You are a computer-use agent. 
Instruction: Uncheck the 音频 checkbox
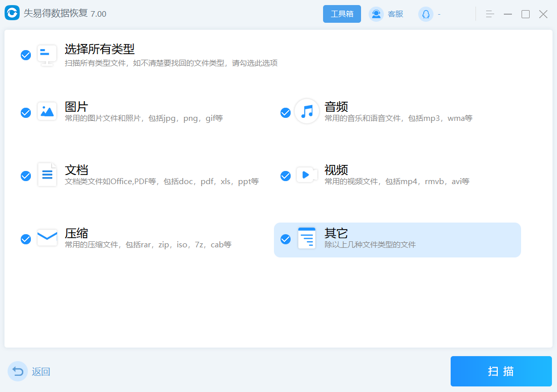(x=286, y=112)
